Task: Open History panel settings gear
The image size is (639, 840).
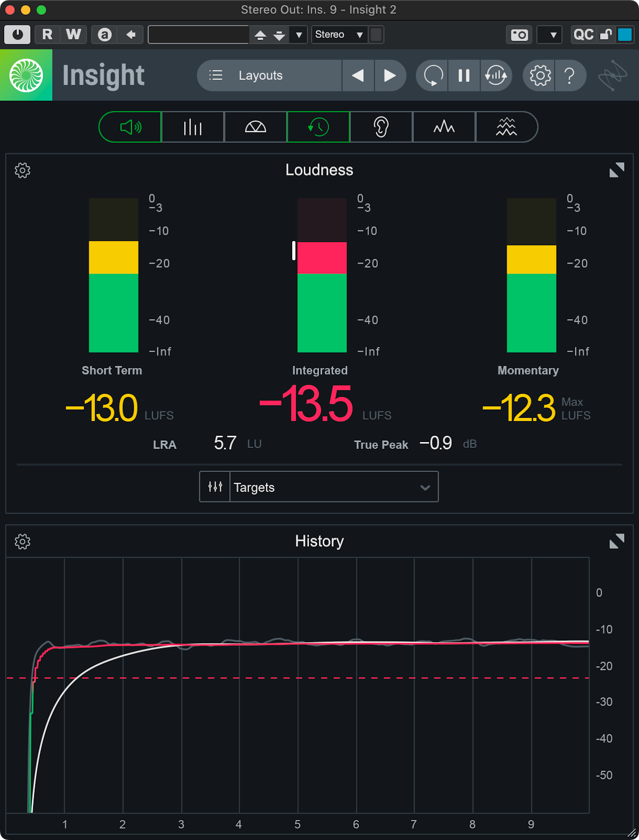Action: [x=23, y=541]
